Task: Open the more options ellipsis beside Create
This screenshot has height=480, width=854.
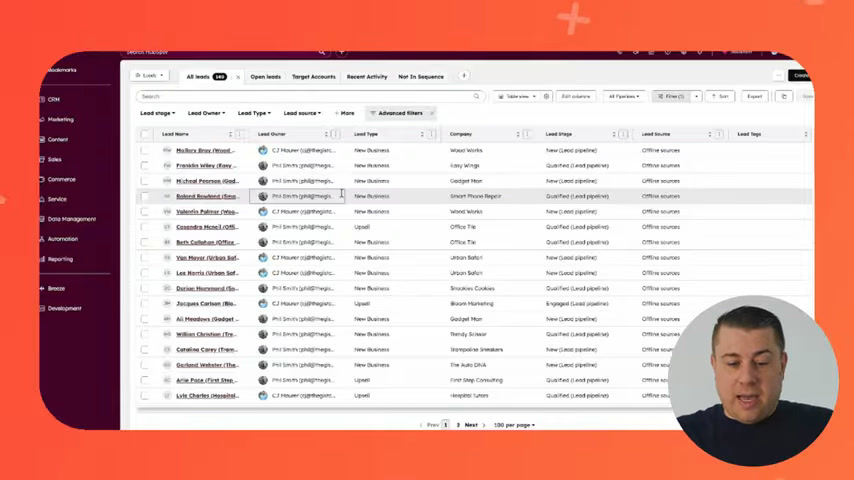Action: [779, 76]
